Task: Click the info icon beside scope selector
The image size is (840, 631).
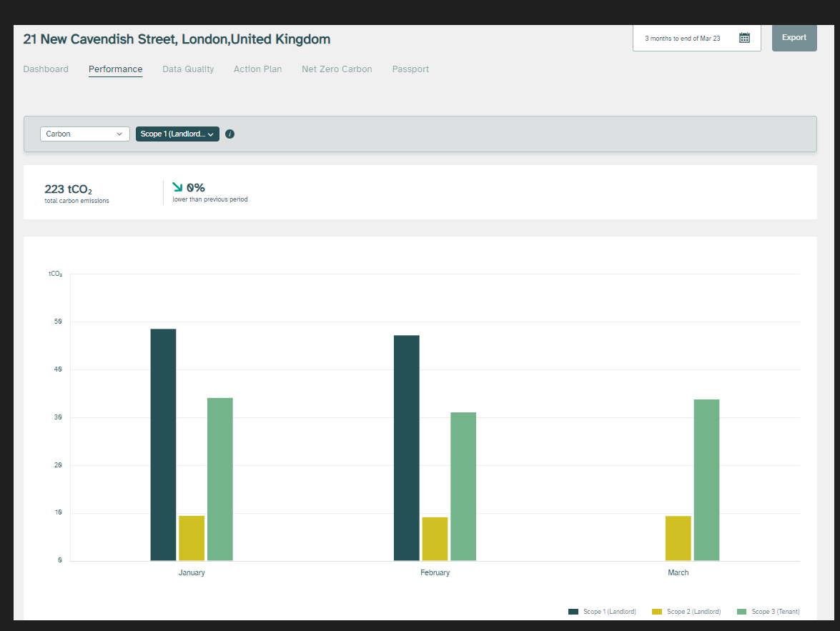Action: tap(229, 134)
